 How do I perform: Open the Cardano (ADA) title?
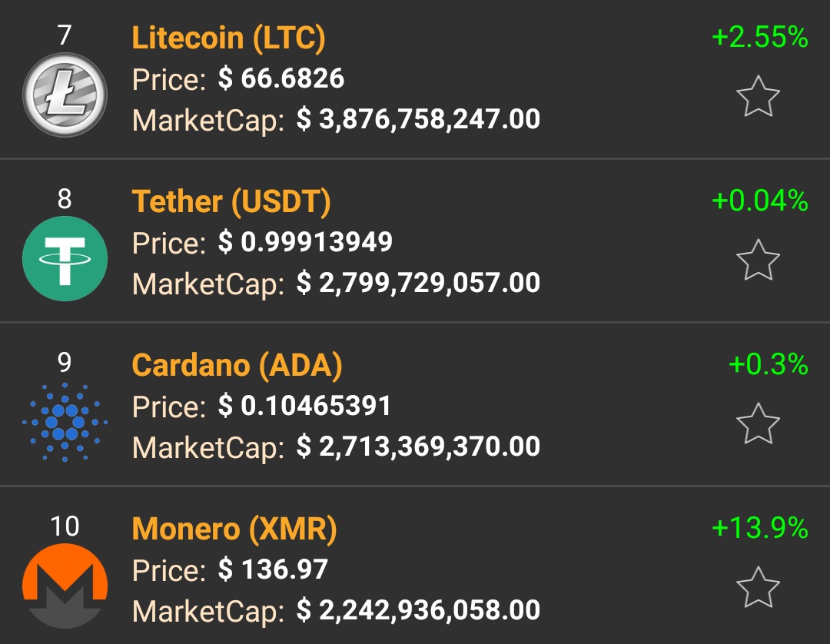237,365
